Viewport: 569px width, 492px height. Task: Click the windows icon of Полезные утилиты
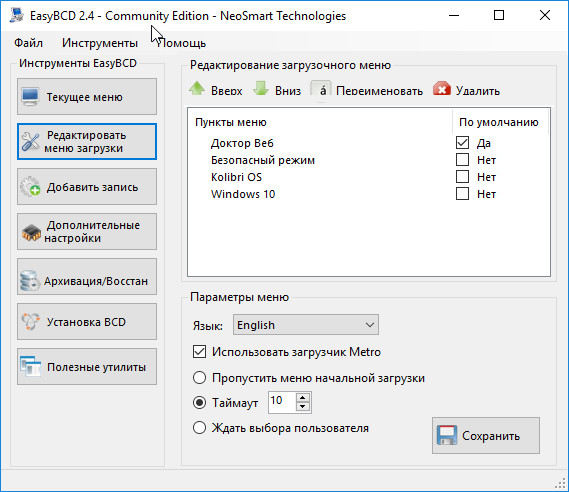30,366
